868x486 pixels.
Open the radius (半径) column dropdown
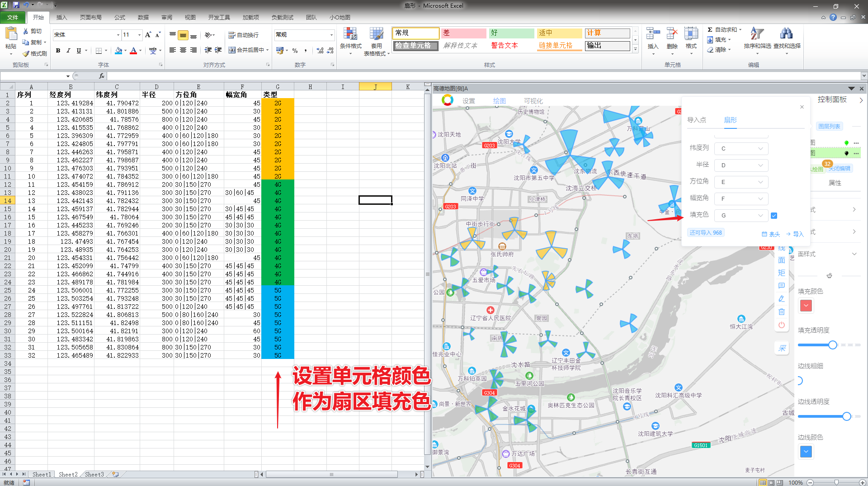click(x=741, y=165)
